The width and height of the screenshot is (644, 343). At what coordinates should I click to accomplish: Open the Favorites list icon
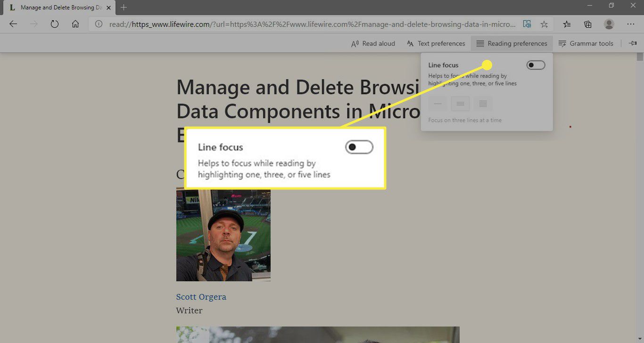click(x=567, y=24)
